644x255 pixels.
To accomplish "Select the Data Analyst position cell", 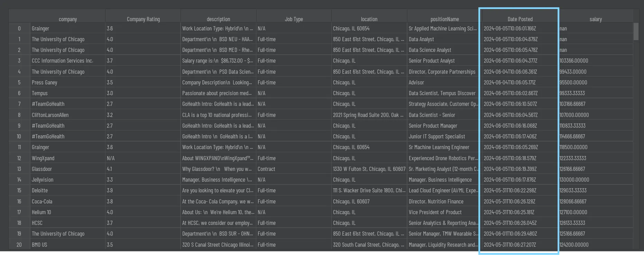I will click(444, 39).
